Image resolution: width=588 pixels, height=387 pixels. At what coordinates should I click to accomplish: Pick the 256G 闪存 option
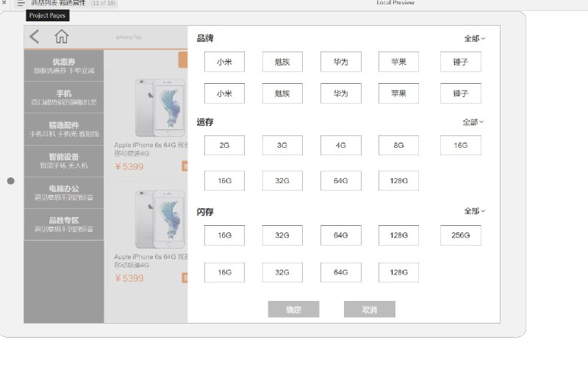[x=461, y=235]
